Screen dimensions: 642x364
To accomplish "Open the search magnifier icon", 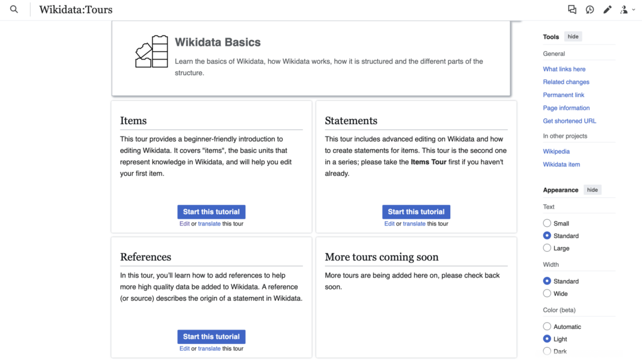I will coord(14,9).
